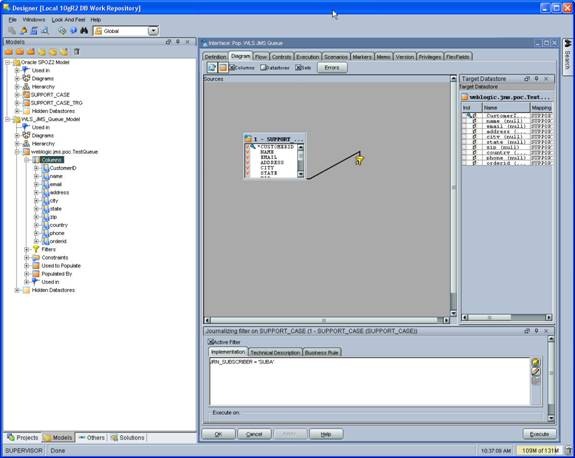Click the phone column icon in tree
Image resolution: width=575 pixels, height=458 pixels.
pos(45,233)
